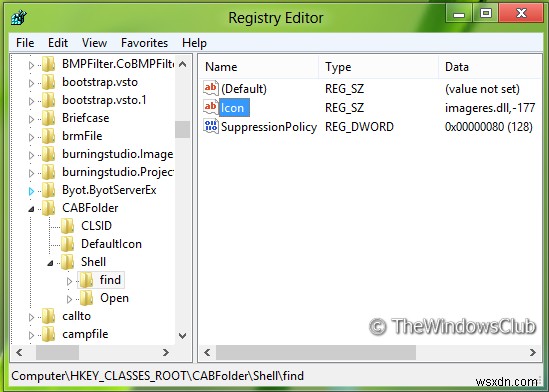Click the CLSID folder icon
549x392 pixels.
(x=67, y=226)
